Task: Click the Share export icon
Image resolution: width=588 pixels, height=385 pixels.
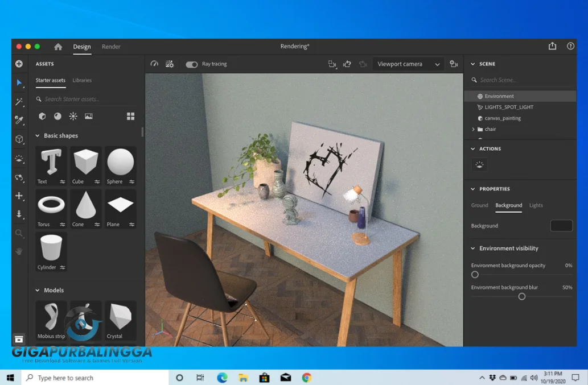Action: coord(552,46)
